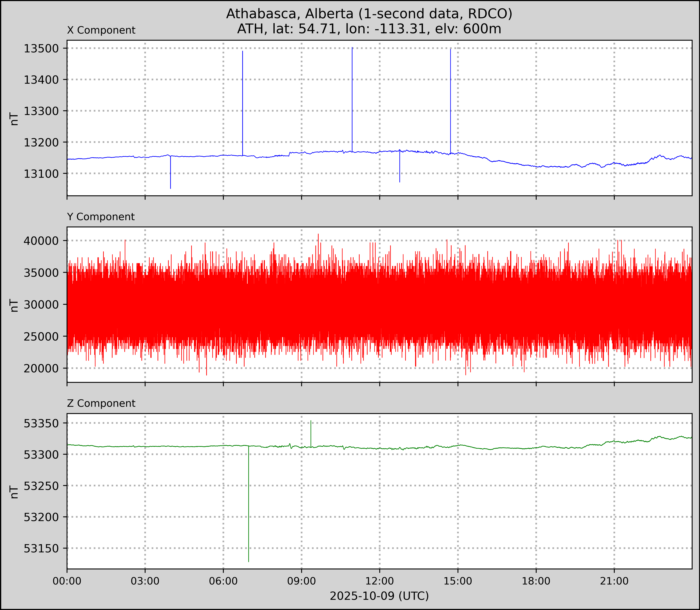Click the 53350 tick label on Z plot
700x610 pixels.
41,423
